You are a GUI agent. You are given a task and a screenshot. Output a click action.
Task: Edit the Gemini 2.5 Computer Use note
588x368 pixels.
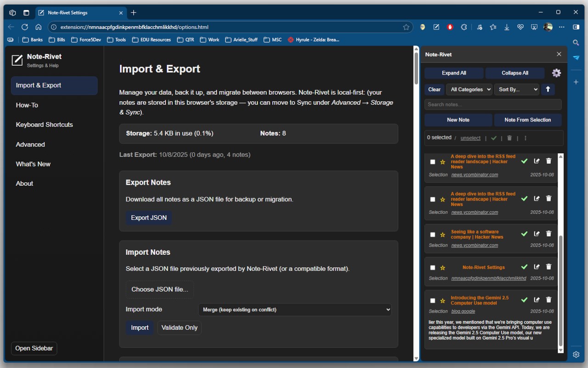coord(537,300)
